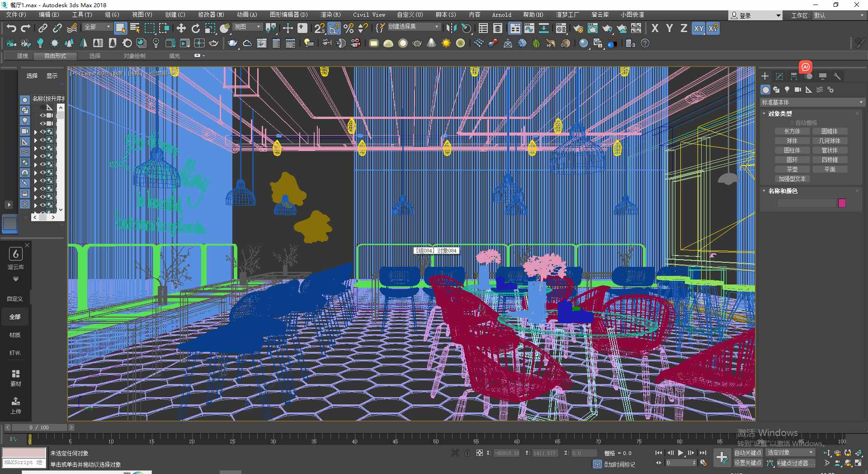
Task: Open the 标准基本体 category dropdown
Action: [x=812, y=102]
